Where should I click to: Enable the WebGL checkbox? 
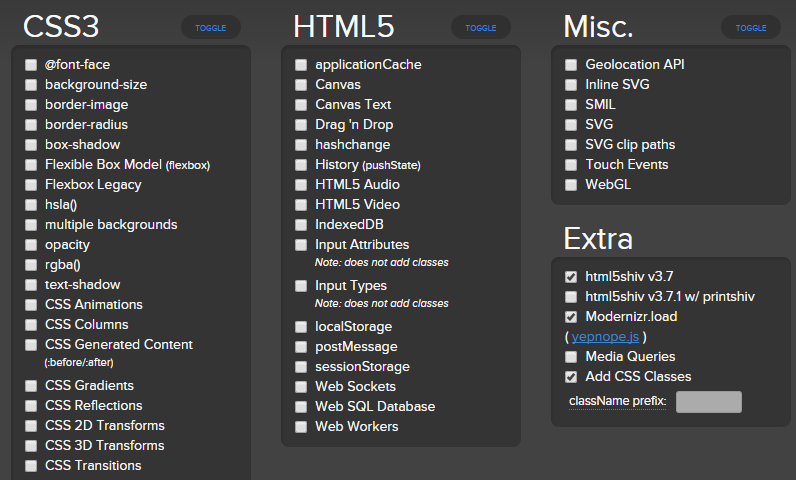click(571, 185)
